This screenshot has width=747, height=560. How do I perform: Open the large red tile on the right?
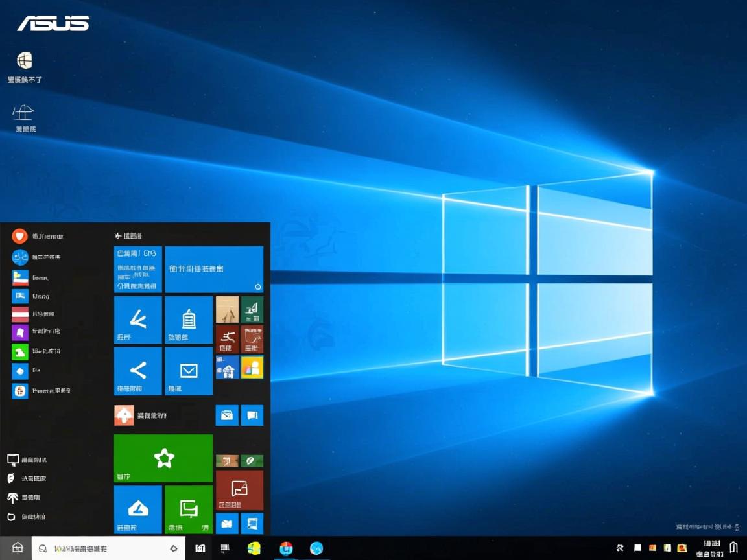click(239, 489)
